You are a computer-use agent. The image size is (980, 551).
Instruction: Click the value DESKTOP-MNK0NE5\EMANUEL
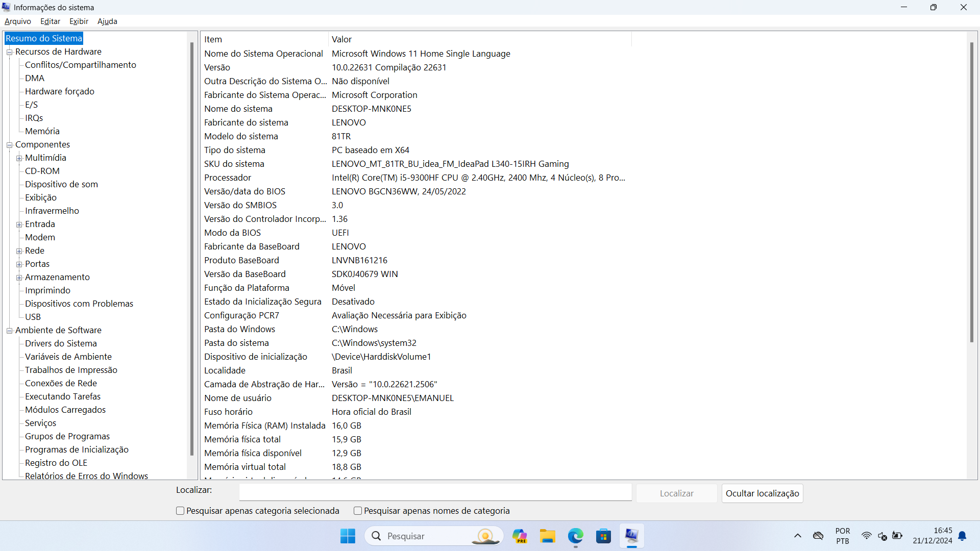393,398
